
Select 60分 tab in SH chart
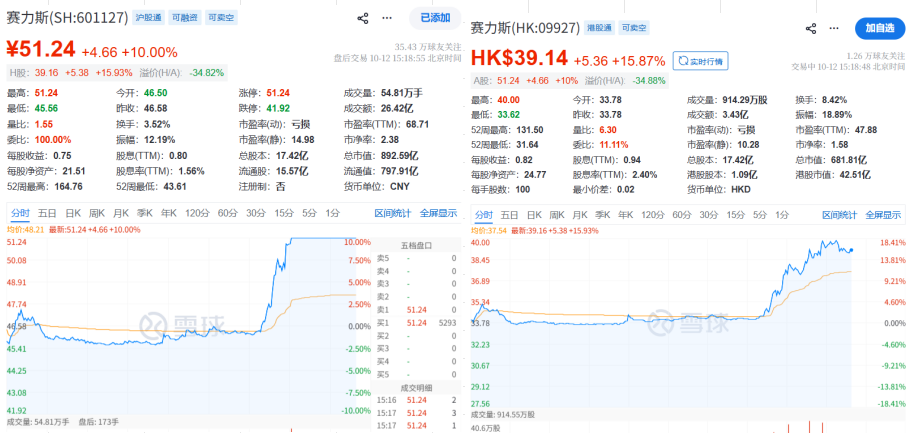pos(228,214)
